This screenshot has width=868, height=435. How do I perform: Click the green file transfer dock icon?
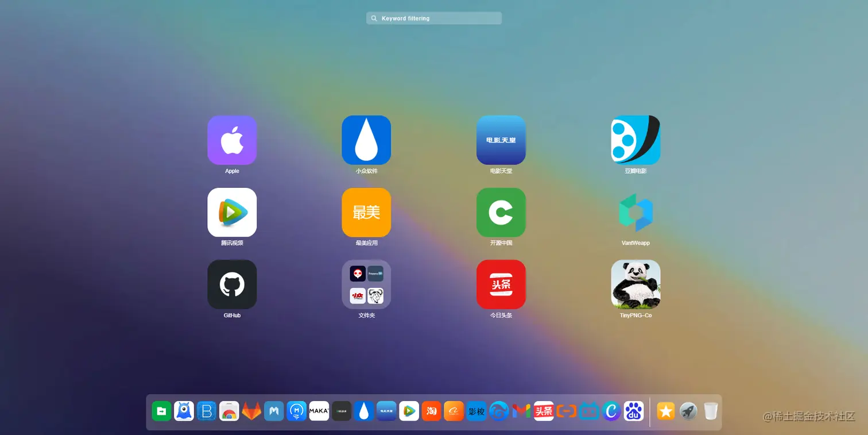pos(162,411)
